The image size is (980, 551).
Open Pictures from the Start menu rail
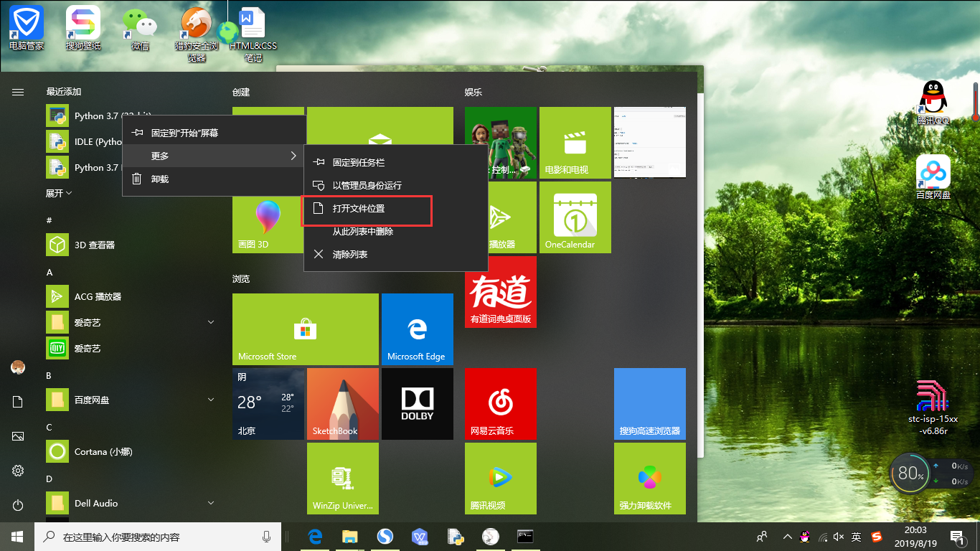18,436
